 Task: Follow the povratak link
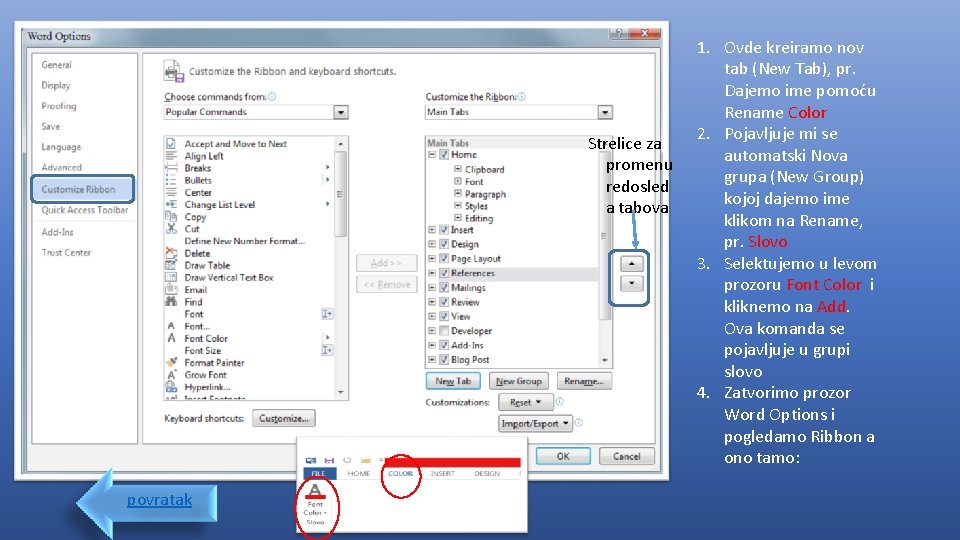click(159, 500)
